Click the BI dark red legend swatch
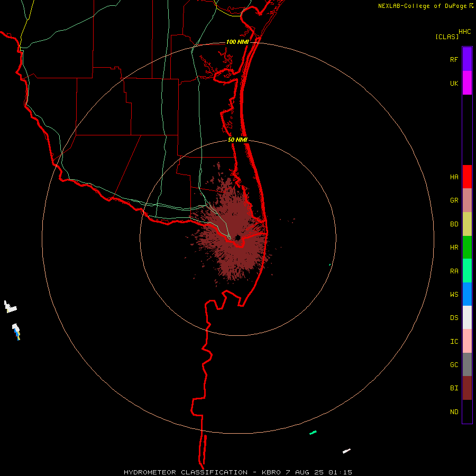 [x=467, y=388]
